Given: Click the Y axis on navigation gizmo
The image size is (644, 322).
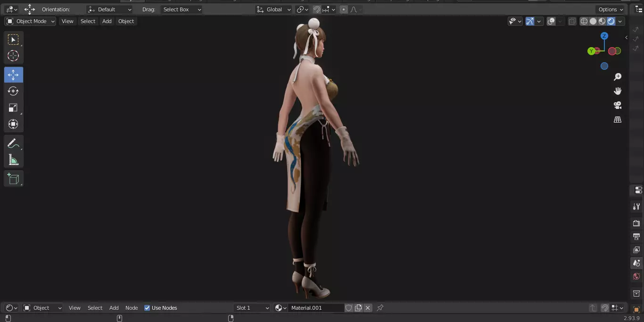Looking at the screenshot, I should coord(591,51).
